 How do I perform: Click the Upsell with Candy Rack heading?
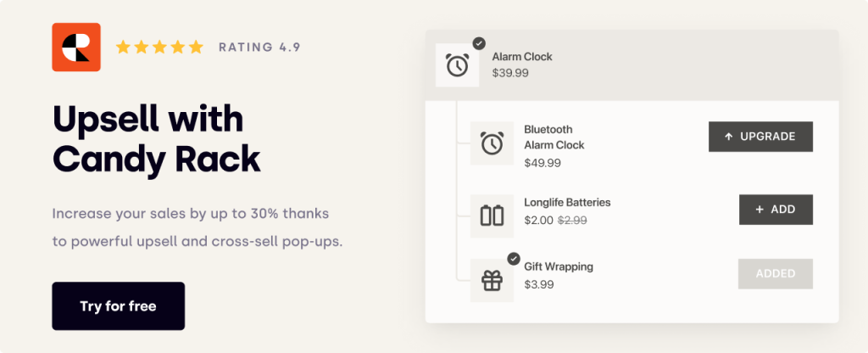coord(156,138)
